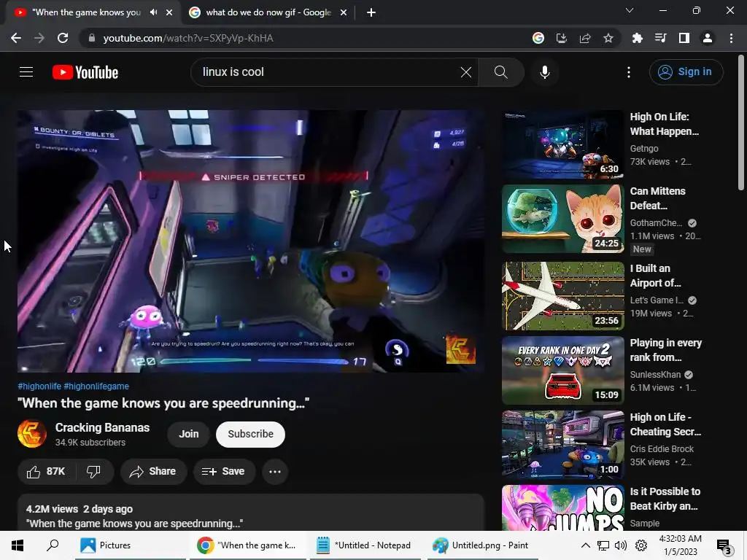Open Cracking Bananas channel avatar
Screen dimensions: 747x560
click(32, 434)
